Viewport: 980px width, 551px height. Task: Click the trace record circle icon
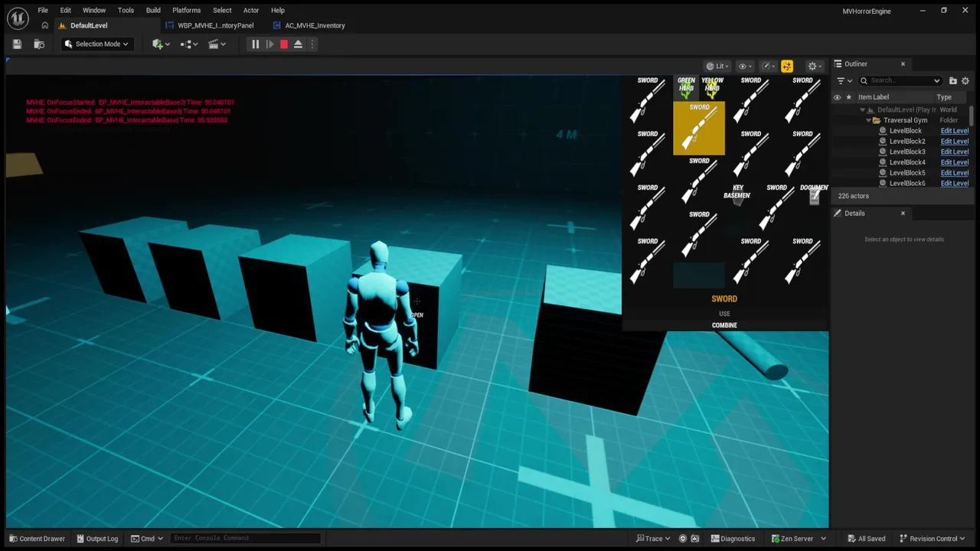683,539
